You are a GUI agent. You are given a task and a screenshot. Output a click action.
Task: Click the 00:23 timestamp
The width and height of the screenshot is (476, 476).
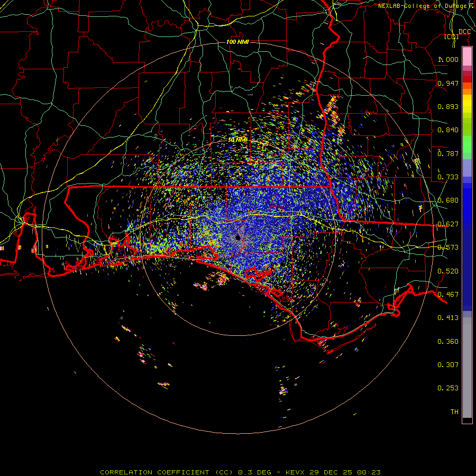[368, 472]
